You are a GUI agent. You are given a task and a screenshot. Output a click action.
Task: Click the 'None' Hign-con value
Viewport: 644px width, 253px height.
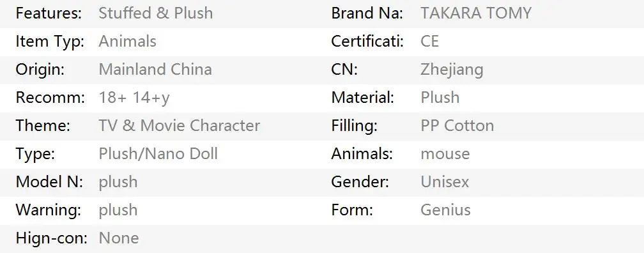[119, 238]
